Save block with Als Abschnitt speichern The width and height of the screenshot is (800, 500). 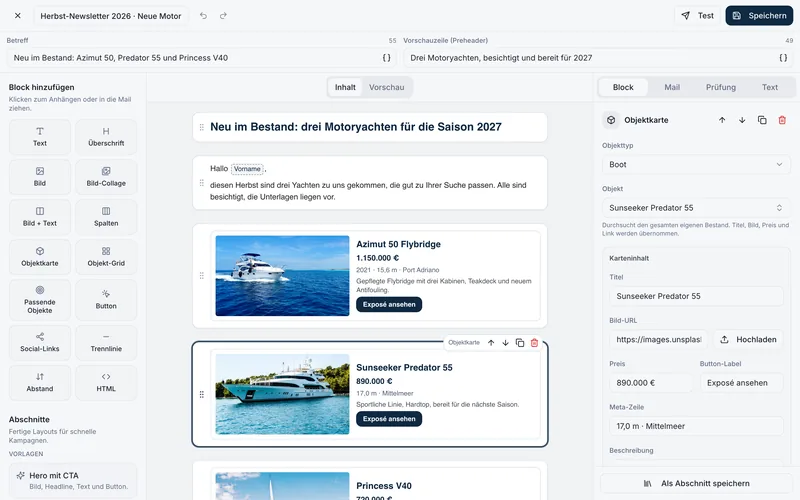point(696,484)
